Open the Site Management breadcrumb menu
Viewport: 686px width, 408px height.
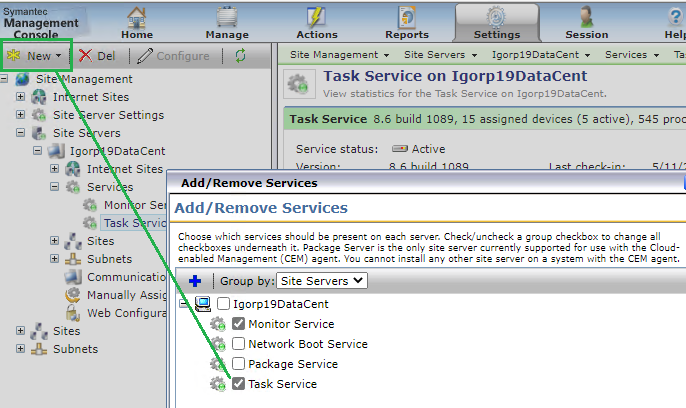click(x=339, y=55)
